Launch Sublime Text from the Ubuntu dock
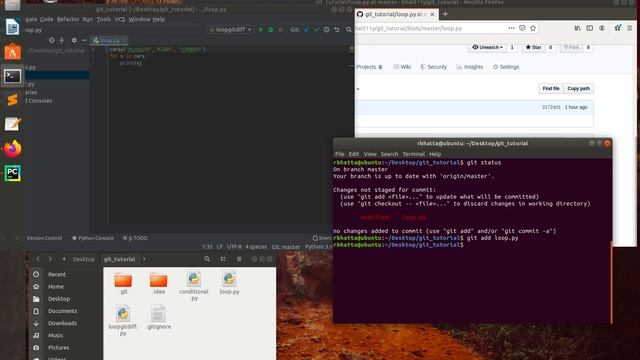This screenshot has height=360, width=640. click(12, 100)
